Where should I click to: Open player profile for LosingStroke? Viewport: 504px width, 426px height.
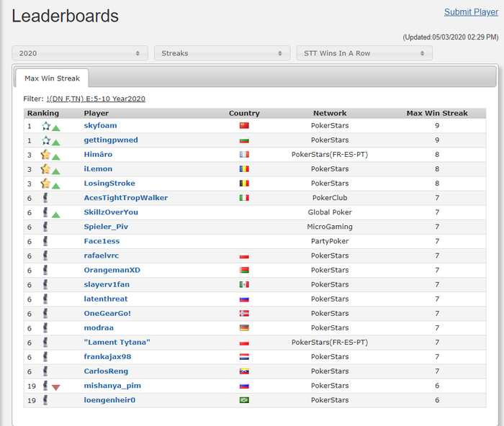(x=109, y=183)
